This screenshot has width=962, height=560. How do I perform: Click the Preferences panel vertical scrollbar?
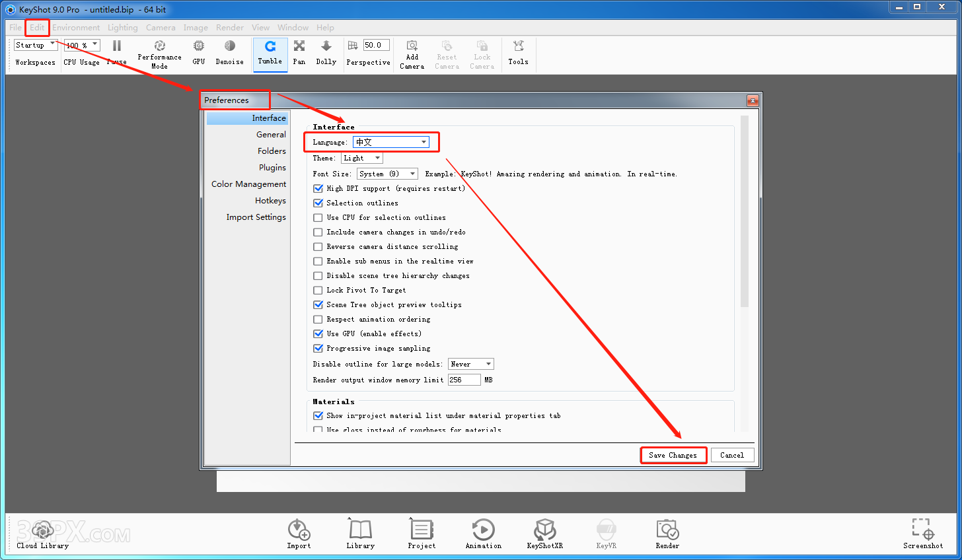745,211
